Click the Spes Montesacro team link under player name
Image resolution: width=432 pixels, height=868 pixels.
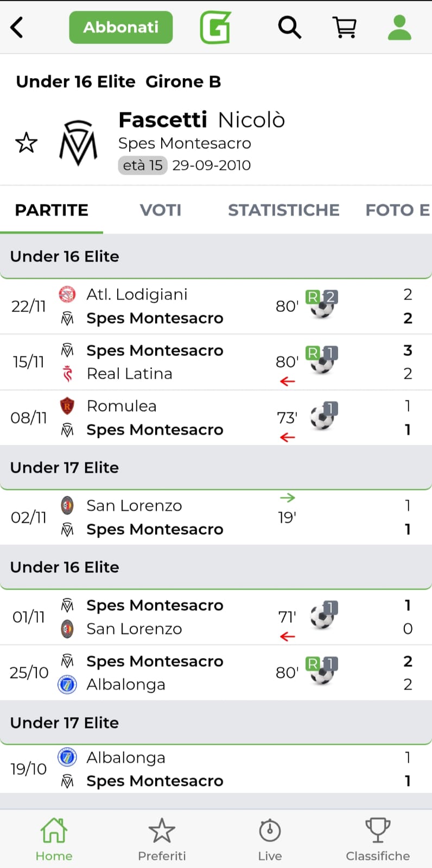(185, 143)
